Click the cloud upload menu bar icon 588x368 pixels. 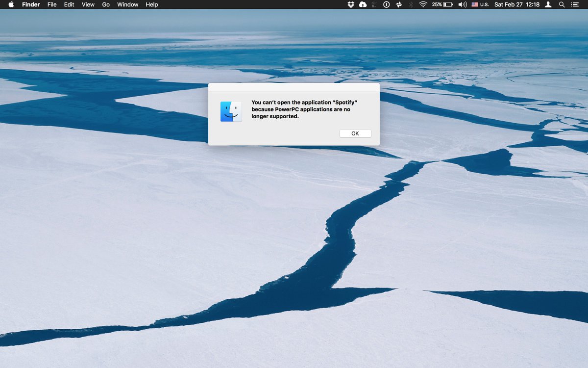363,4
